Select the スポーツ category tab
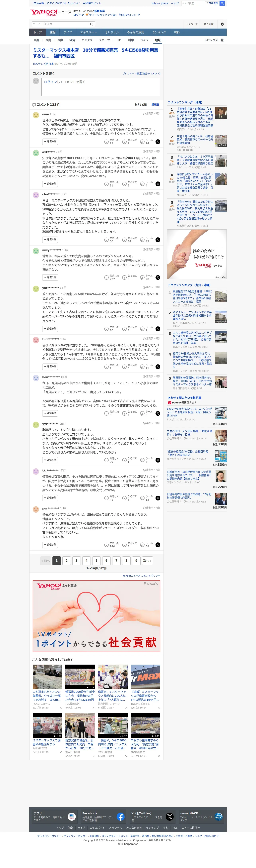 (104, 40)
